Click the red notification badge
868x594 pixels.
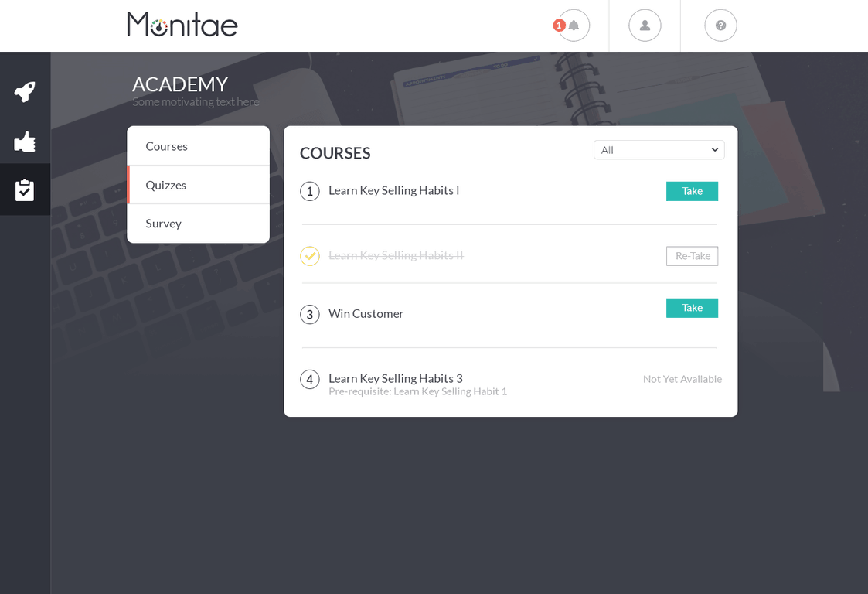tap(559, 26)
